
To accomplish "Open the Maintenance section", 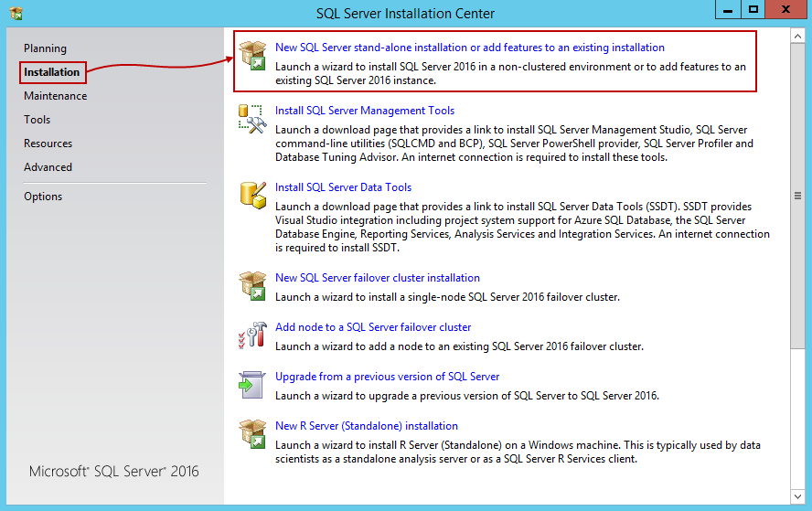I will pos(56,96).
